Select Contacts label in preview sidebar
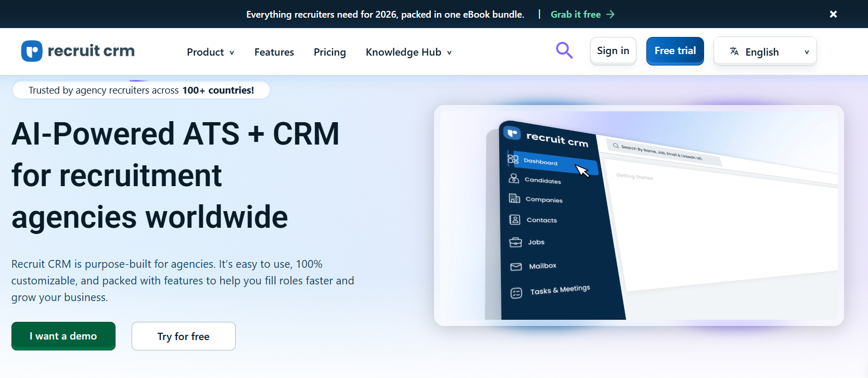This screenshot has height=378, width=868. pyautogui.click(x=542, y=220)
